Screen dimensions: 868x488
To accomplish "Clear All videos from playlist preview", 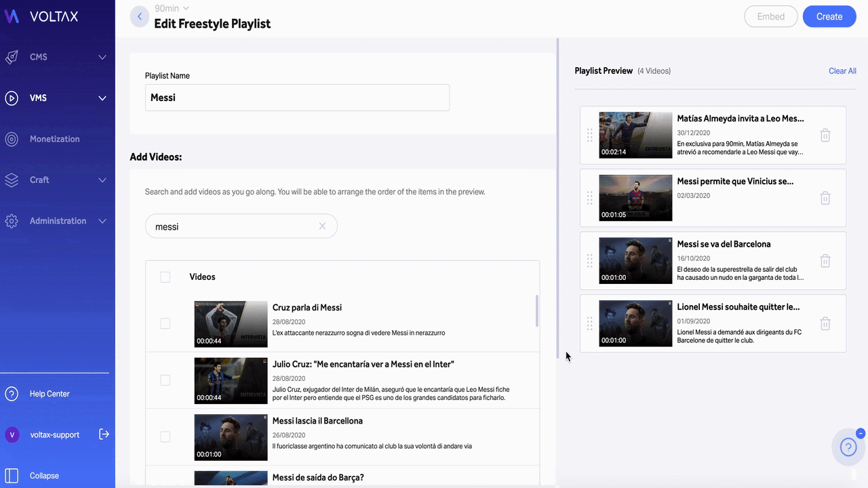I will pos(842,71).
